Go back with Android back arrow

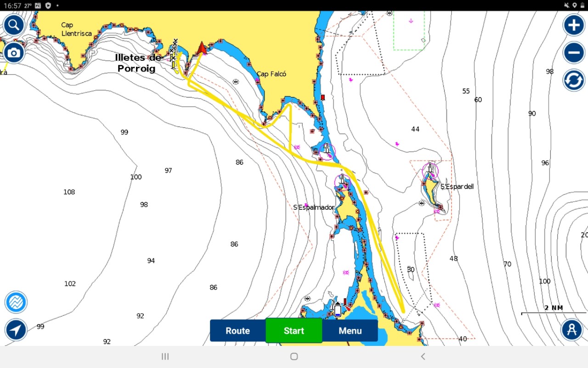pyautogui.click(x=423, y=356)
